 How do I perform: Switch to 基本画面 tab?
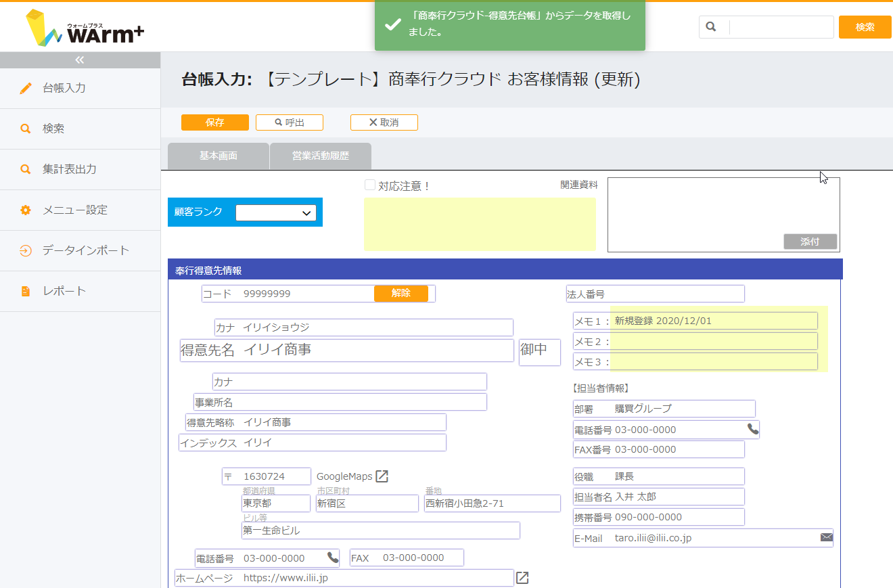[218, 156]
